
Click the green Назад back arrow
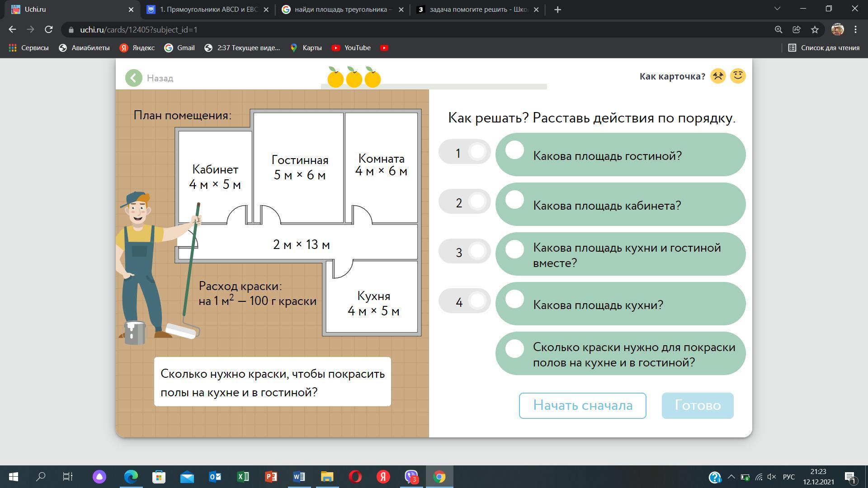pyautogui.click(x=134, y=78)
